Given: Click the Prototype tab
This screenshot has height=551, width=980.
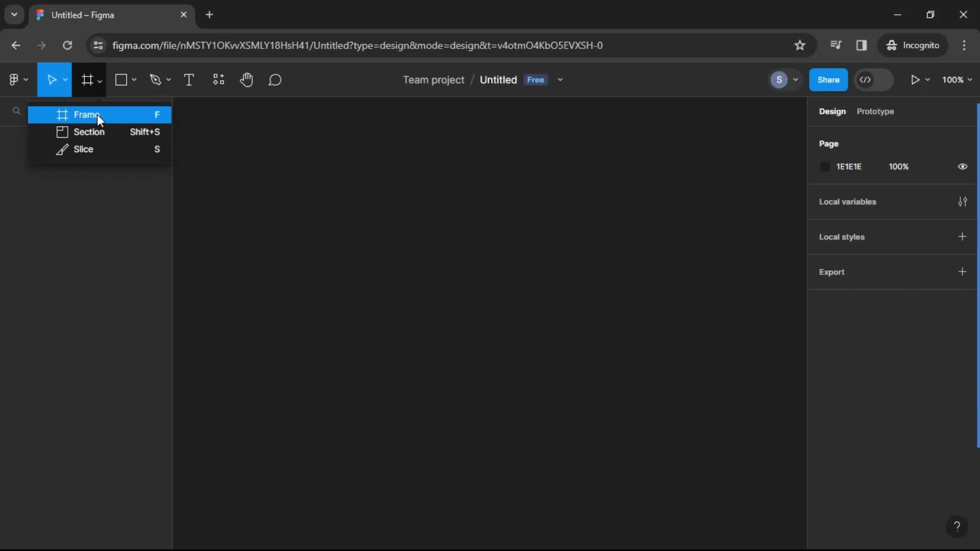Looking at the screenshot, I should [876, 111].
